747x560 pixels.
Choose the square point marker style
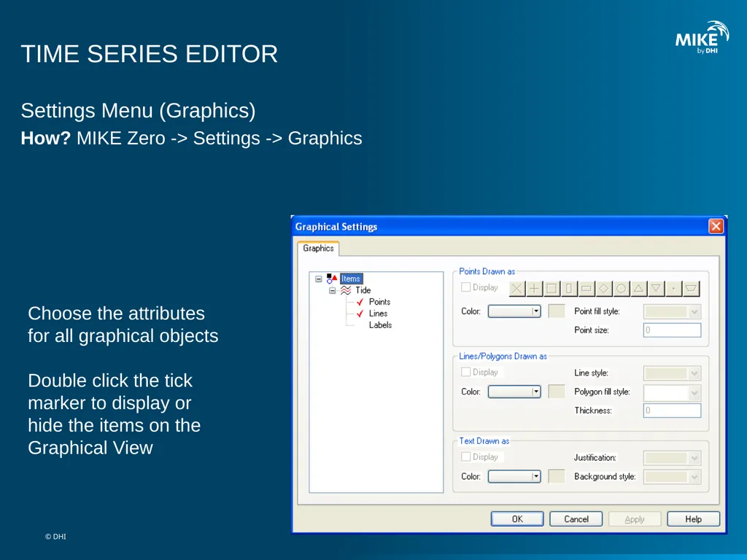pyautogui.click(x=551, y=289)
